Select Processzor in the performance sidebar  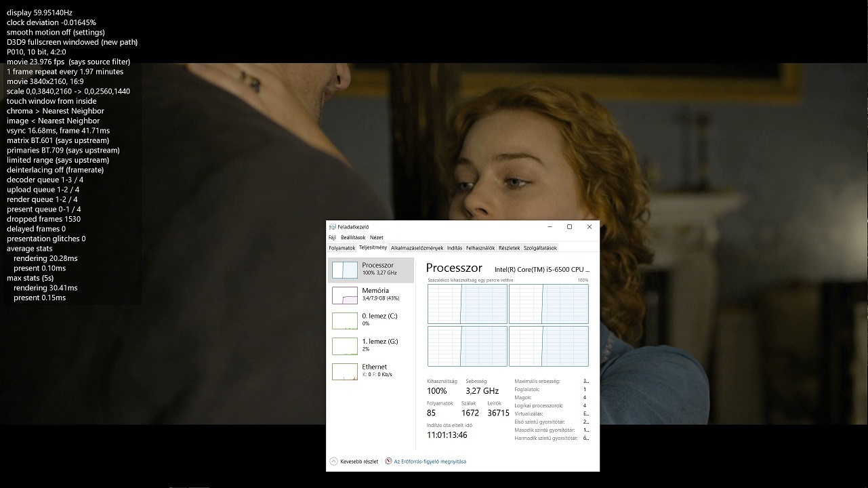pyautogui.click(x=371, y=270)
